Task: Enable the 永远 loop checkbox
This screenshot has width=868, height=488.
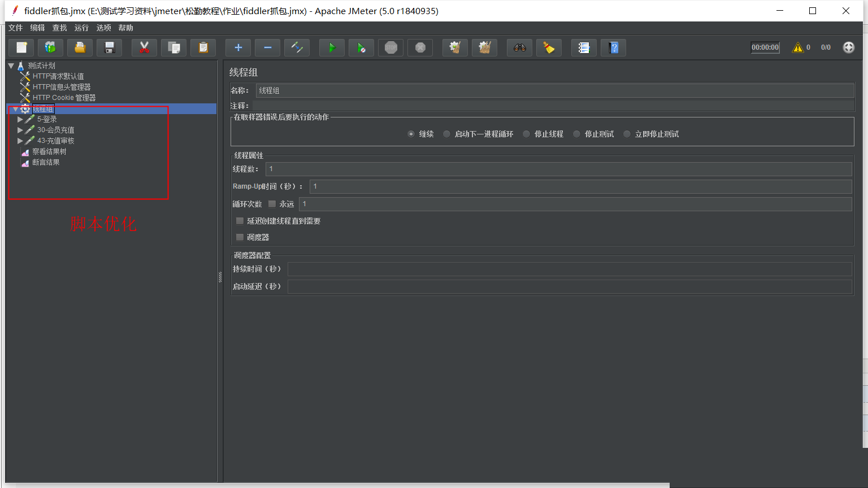Action: coord(272,204)
